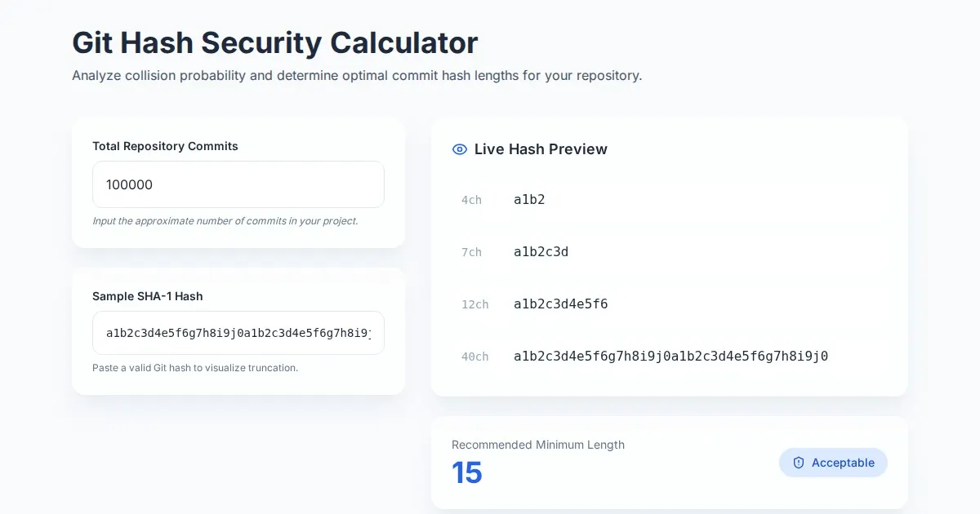Click the 12-character hash preview a1b2c3d4e5f6
The width and height of the screenshot is (980, 514).
[560, 304]
